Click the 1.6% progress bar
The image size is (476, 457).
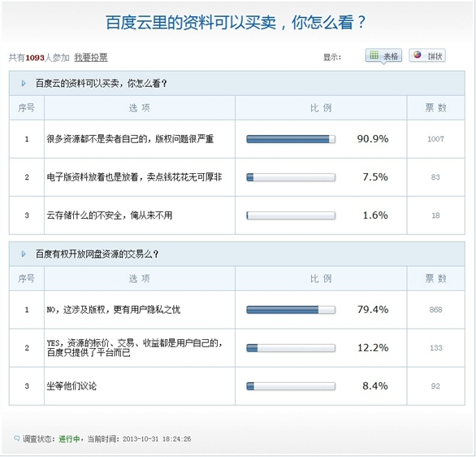pyautogui.click(x=291, y=215)
